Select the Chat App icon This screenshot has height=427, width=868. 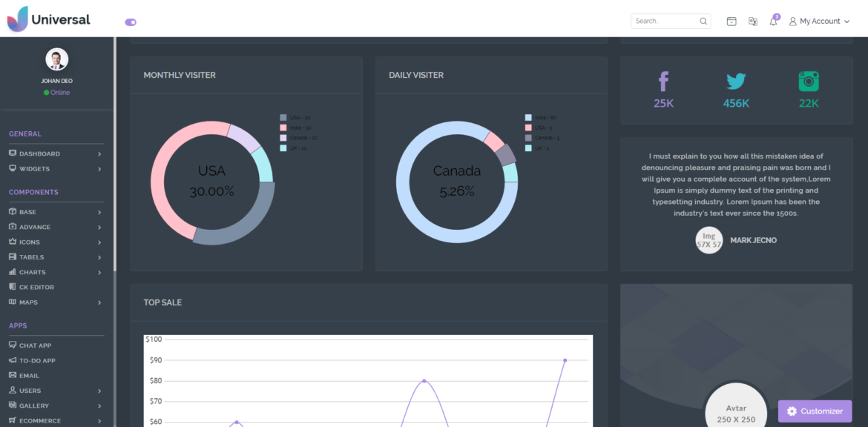(x=11, y=345)
